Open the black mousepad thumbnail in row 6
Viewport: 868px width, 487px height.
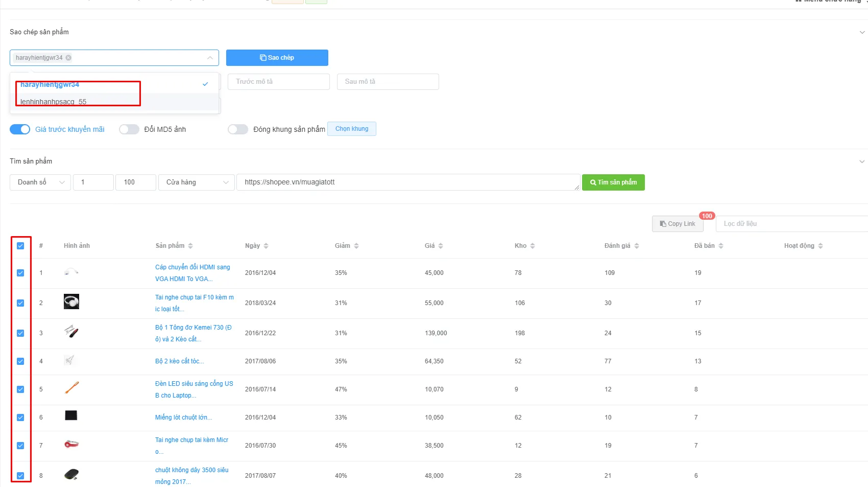click(71, 415)
